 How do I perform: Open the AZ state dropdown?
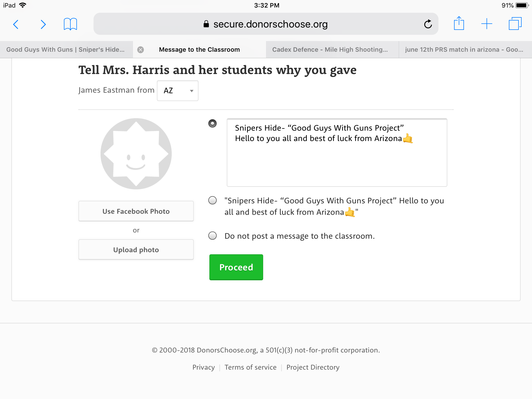[178, 91]
